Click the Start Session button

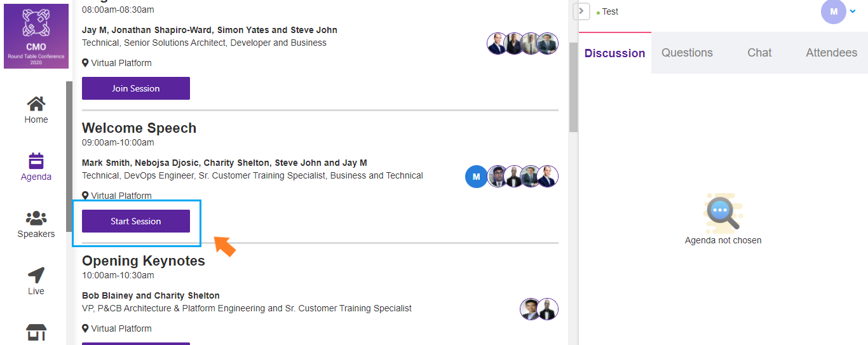coord(136,221)
